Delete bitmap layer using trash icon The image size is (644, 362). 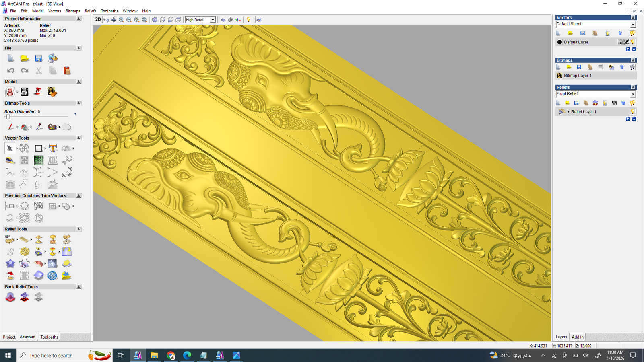point(622,67)
